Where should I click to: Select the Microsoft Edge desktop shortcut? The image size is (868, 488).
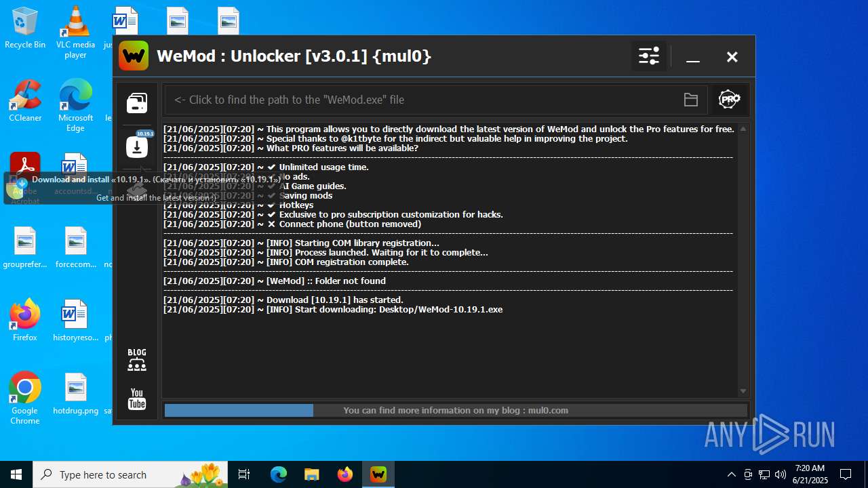[75, 105]
